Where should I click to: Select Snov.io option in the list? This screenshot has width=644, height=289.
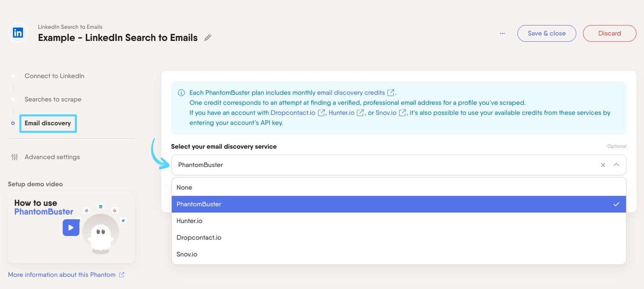(187, 254)
